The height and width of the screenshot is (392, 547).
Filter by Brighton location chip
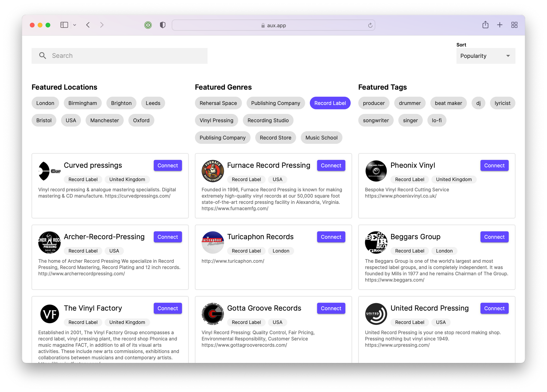tap(121, 103)
